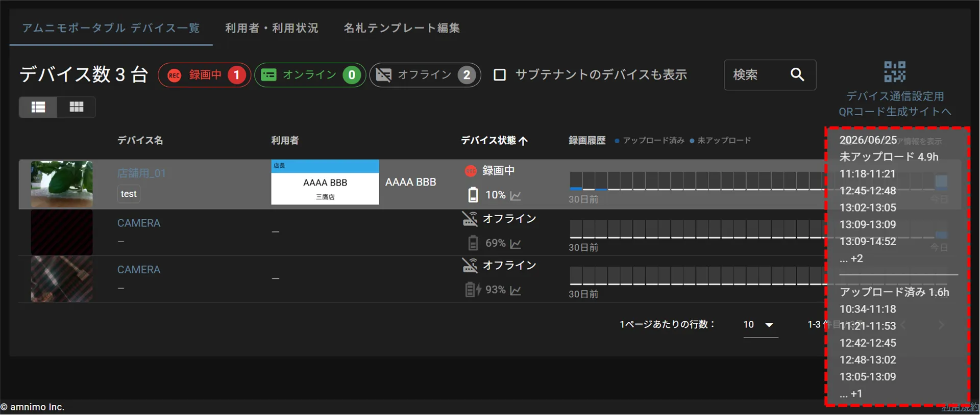Click the AAAA BBB user name text
This screenshot has width=980, height=415.
point(410,183)
